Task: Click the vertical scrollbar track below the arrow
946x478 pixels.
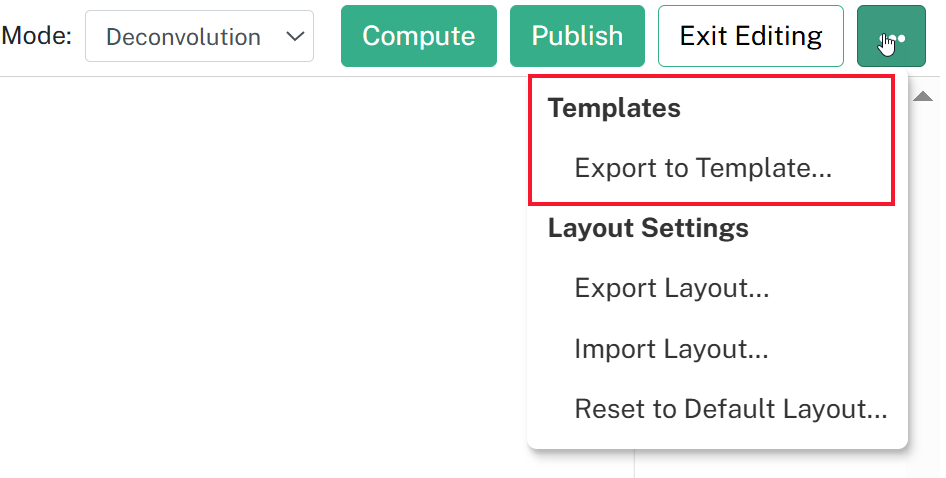Action: tap(924, 290)
